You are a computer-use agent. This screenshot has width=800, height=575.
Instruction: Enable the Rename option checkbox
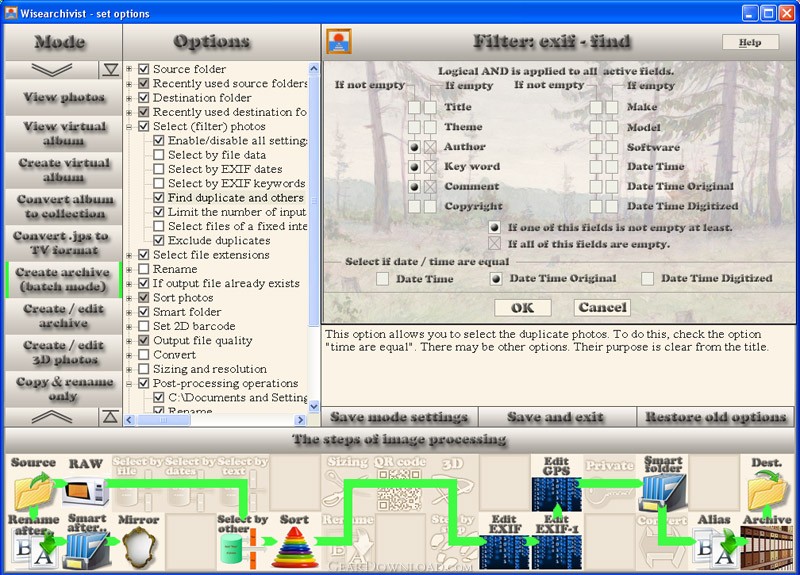coord(144,269)
